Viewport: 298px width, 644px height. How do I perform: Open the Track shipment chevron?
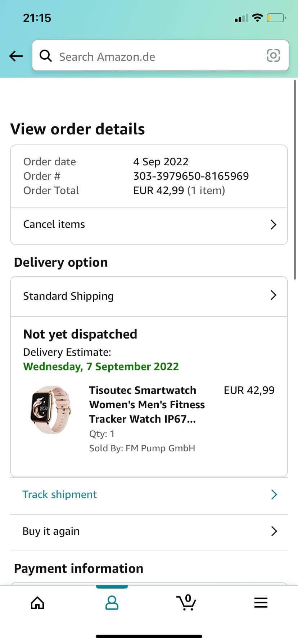coord(274,494)
